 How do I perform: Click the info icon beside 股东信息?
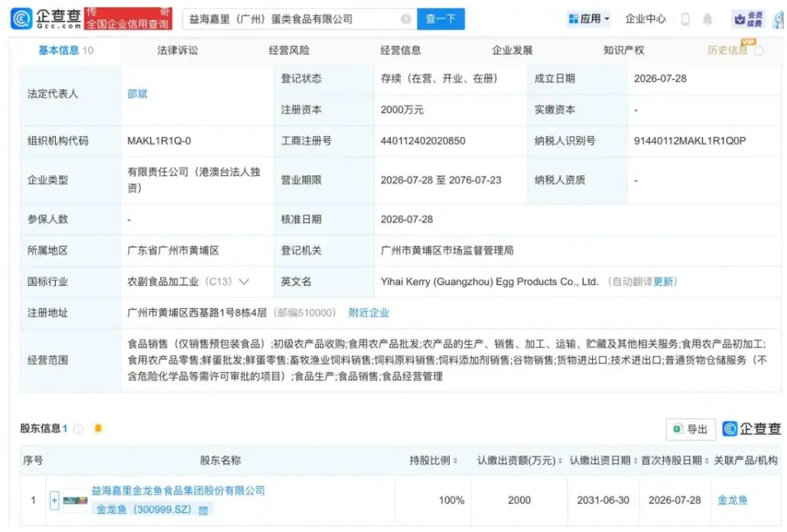(78, 429)
